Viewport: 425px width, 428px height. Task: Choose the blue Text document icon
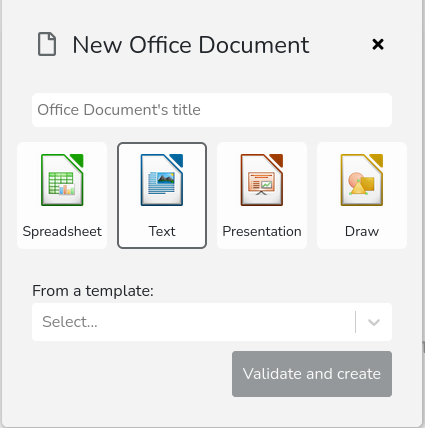(x=162, y=180)
